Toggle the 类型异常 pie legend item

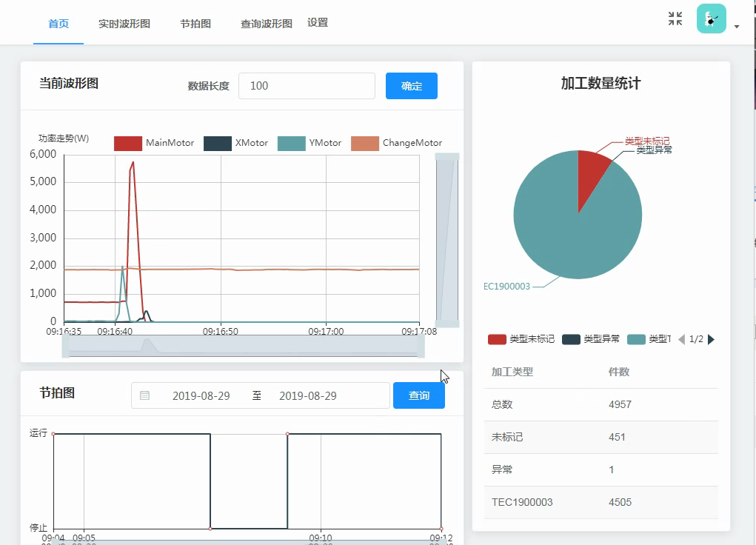tap(591, 339)
